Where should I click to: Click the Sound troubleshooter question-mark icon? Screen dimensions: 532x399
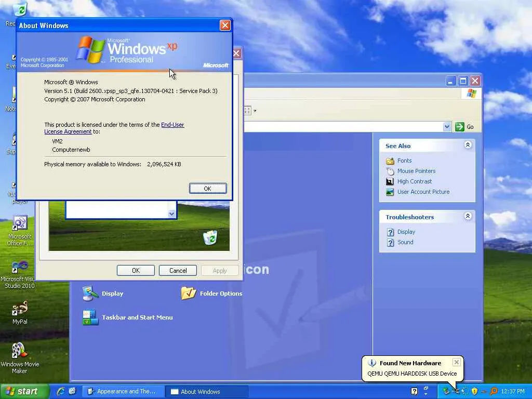[390, 242]
